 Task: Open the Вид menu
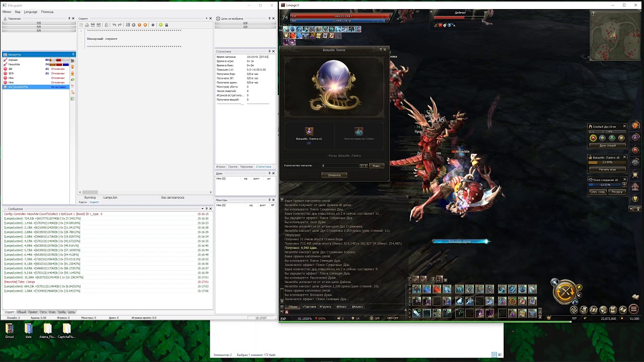click(18, 12)
